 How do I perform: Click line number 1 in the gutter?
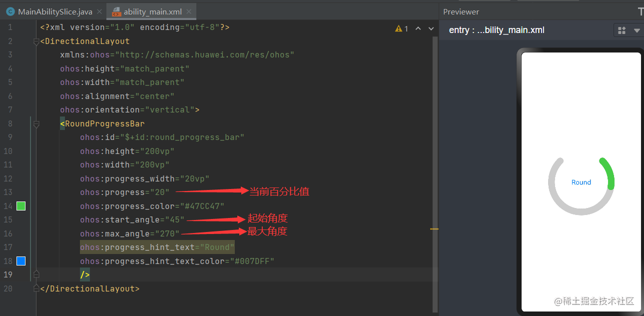pos(10,27)
